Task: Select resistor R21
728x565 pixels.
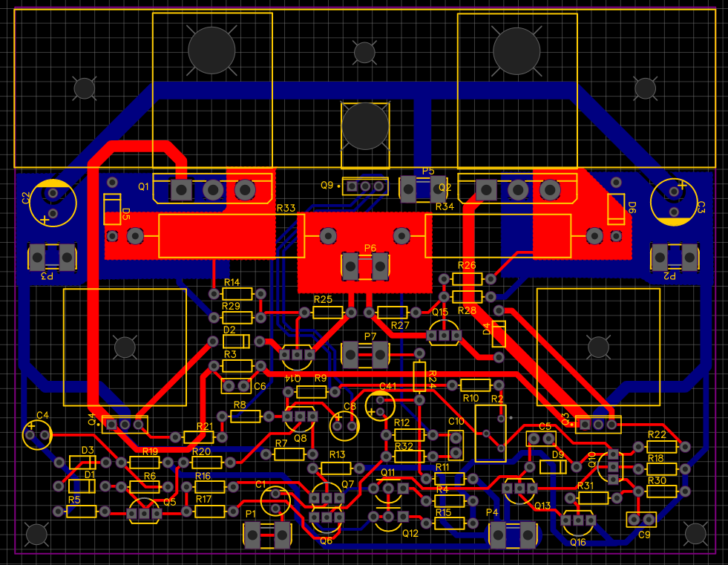Action: [199, 437]
